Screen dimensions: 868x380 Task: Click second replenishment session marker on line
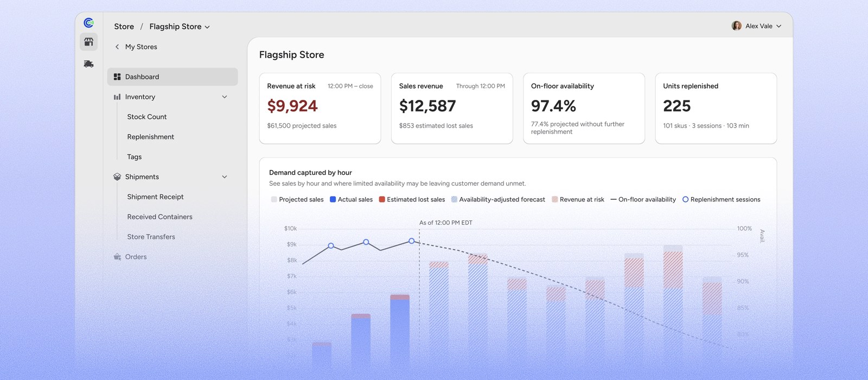coord(366,242)
